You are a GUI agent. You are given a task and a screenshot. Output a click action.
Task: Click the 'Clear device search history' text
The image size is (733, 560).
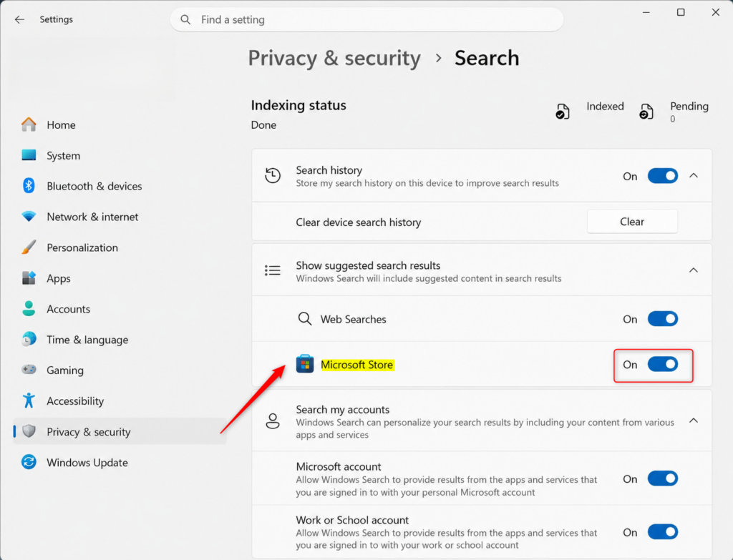359,222
